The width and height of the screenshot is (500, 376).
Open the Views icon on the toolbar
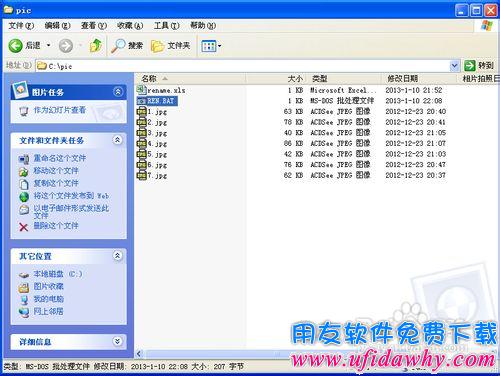[209, 46]
